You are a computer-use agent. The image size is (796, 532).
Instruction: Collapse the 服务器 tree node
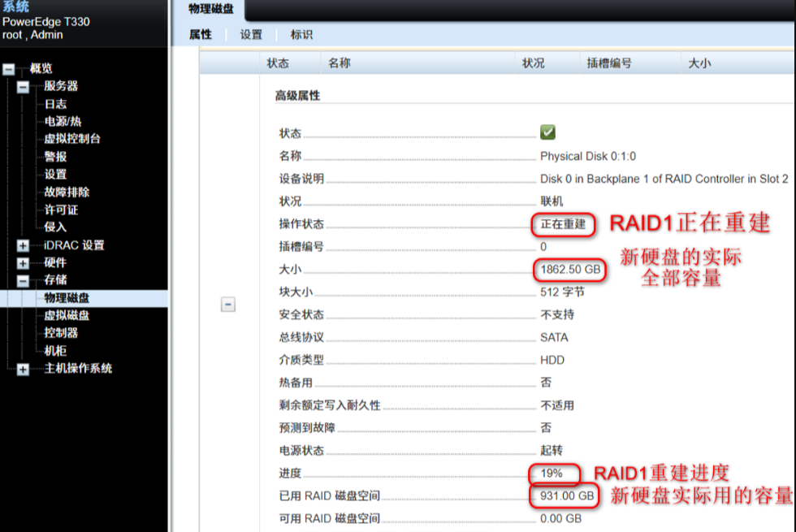pyautogui.click(x=23, y=87)
